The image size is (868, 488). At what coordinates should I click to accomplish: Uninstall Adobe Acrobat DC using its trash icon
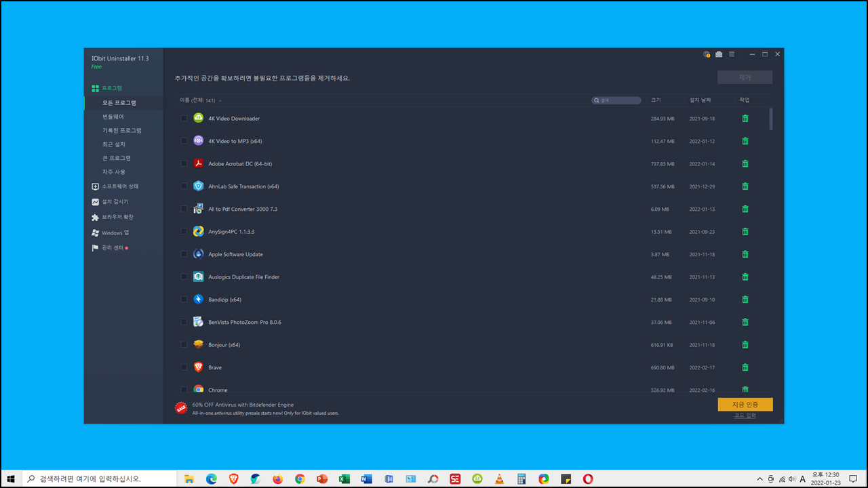point(745,163)
